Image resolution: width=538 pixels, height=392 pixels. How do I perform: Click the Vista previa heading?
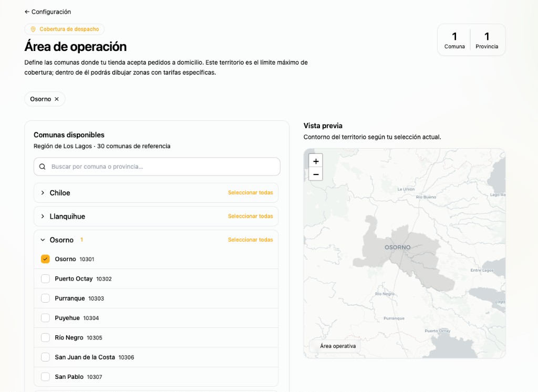[x=323, y=126]
